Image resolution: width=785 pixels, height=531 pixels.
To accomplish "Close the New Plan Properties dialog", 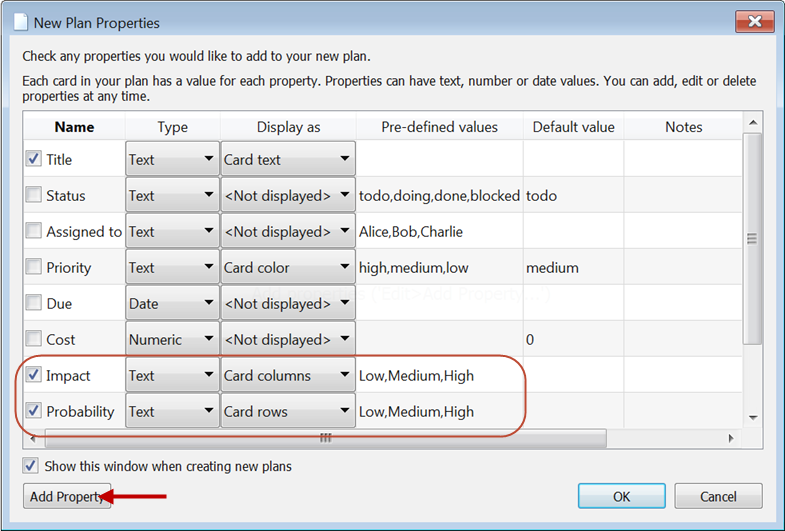I will pos(754,21).
